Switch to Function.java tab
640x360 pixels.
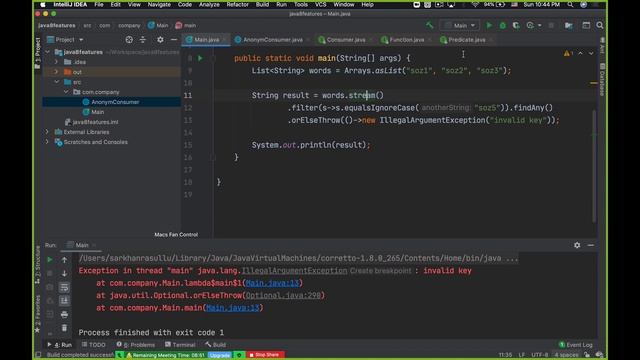pos(407,40)
